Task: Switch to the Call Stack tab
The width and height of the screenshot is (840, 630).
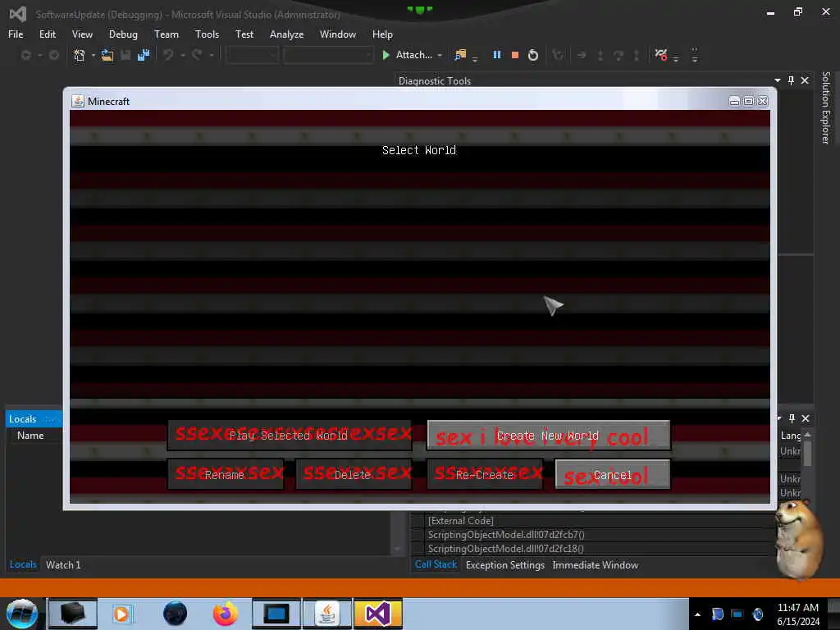Action: coord(436,564)
